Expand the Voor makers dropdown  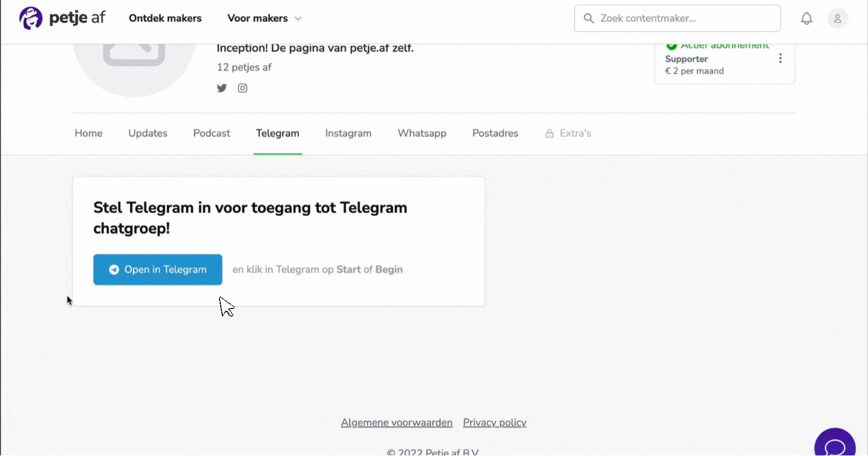(264, 19)
